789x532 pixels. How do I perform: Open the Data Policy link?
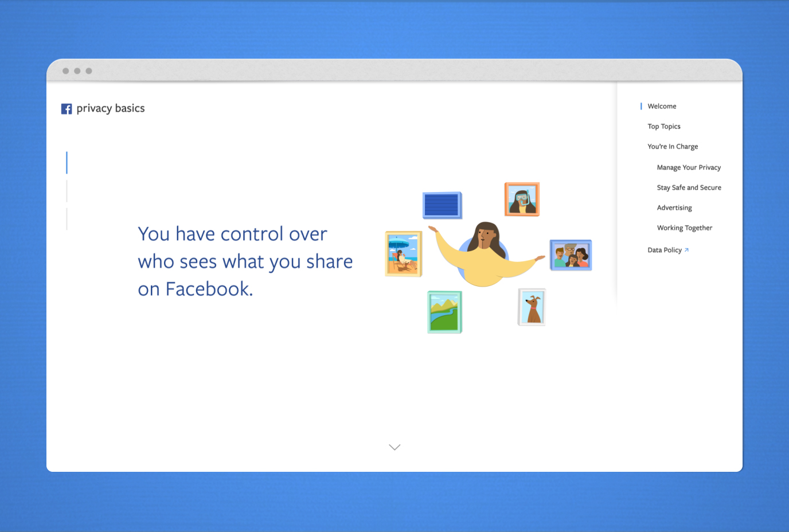[x=665, y=250]
